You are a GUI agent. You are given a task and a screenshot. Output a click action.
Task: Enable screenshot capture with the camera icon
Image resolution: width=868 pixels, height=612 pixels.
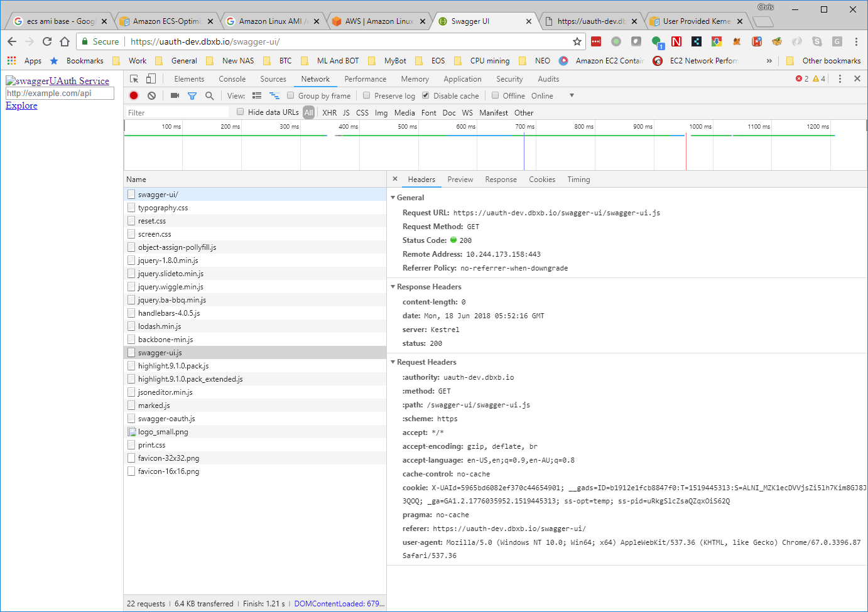pyautogui.click(x=175, y=95)
